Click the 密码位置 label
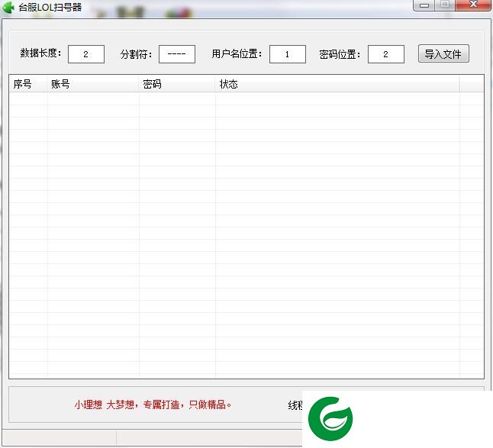Screen dimensions: 493x448 340,54
